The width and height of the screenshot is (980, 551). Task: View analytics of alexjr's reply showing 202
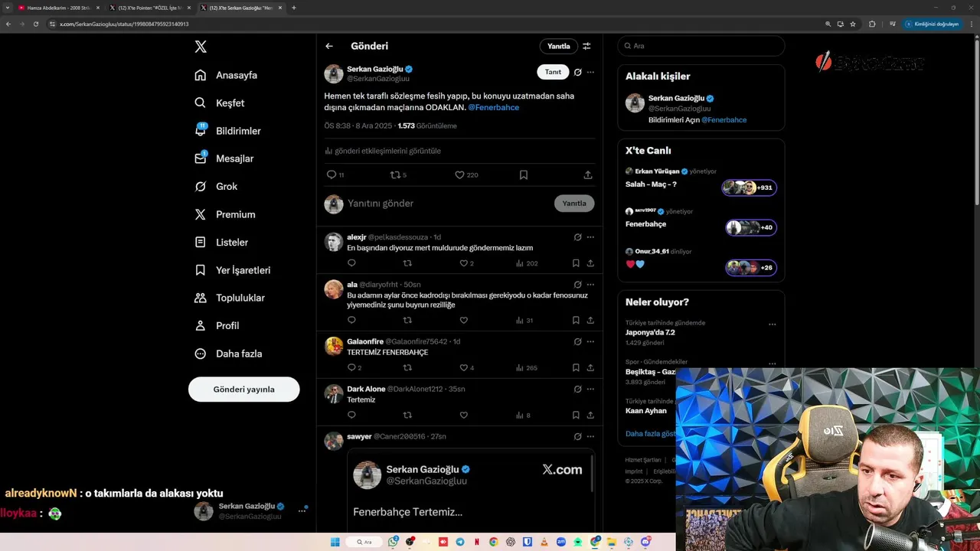pyautogui.click(x=527, y=263)
